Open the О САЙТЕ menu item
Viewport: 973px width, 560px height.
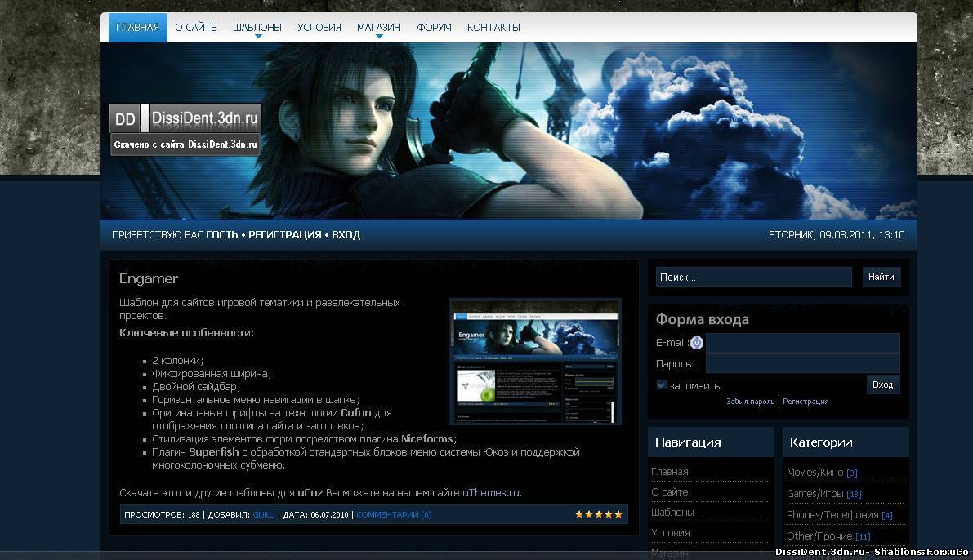(196, 27)
